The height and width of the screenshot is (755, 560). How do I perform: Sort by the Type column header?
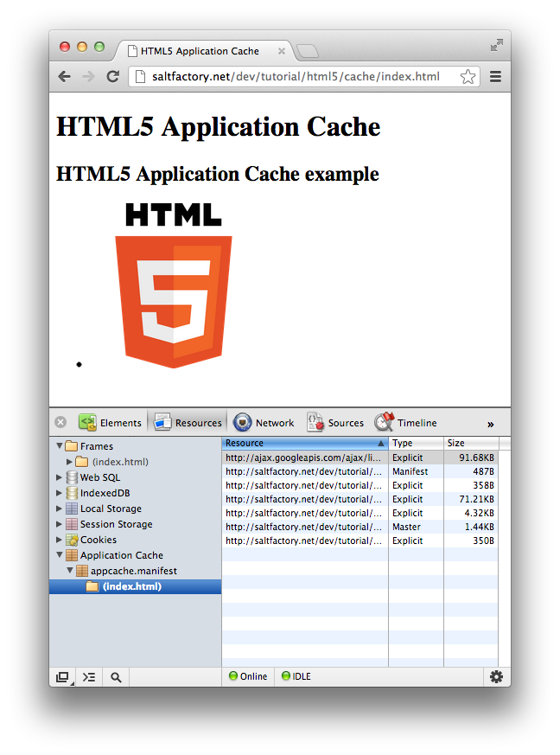[x=417, y=443]
